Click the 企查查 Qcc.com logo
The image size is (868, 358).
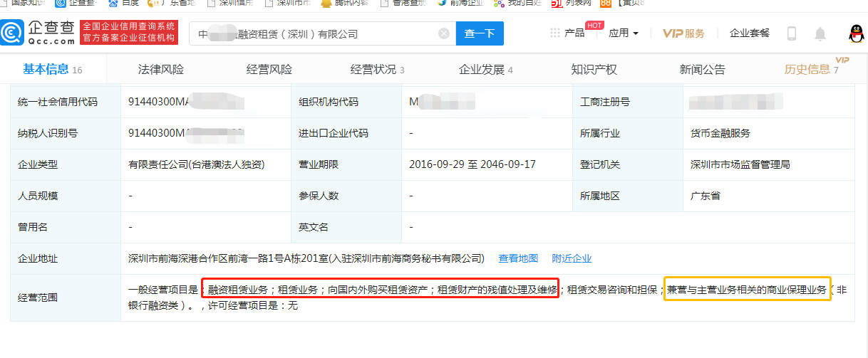click(x=38, y=33)
